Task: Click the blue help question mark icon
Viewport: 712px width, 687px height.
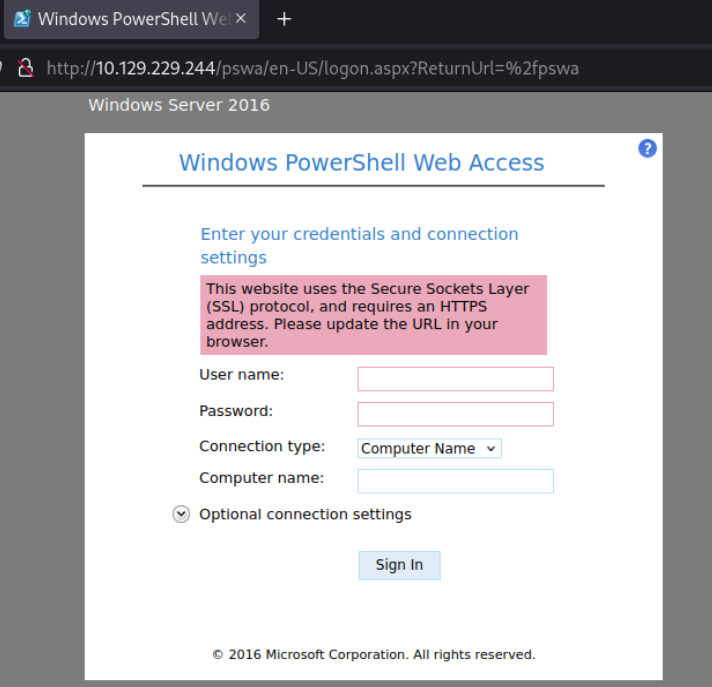Action: pyautogui.click(x=647, y=148)
